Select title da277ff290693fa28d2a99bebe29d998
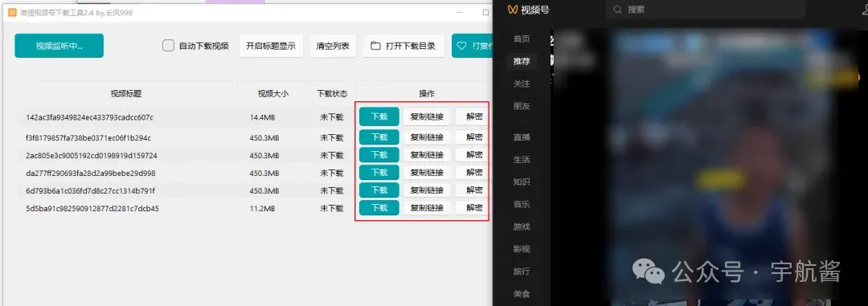The height and width of the screenshot is (306, 868). 91,173
